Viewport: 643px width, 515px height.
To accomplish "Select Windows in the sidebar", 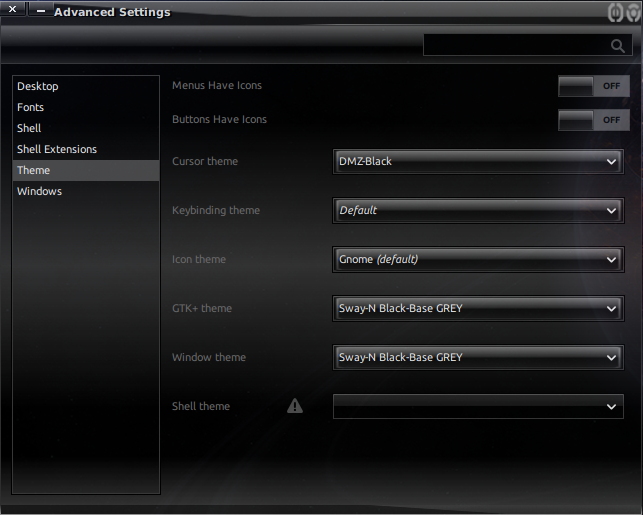I will (x=86, y=191).
